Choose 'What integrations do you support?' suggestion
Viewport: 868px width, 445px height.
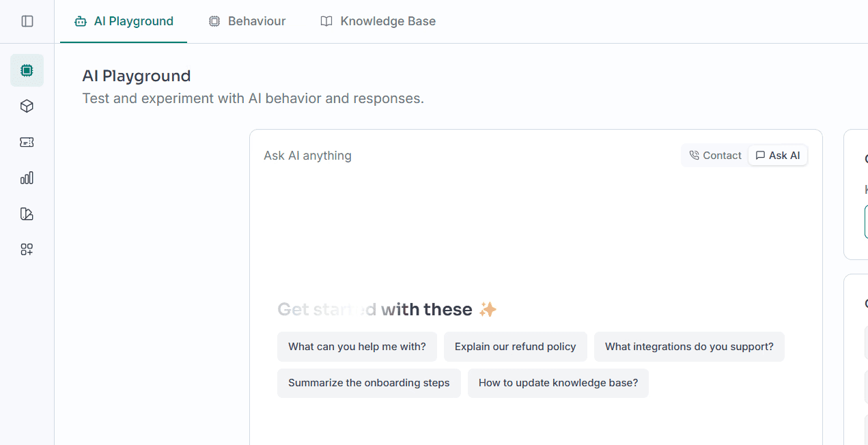(x=689, y=347)
